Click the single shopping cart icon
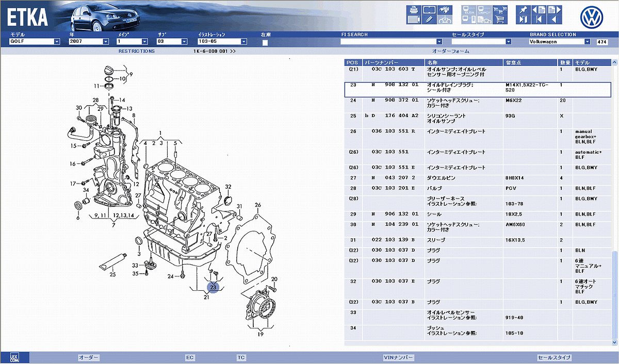Viewport: 619px width, 364px height. point(499,20)
